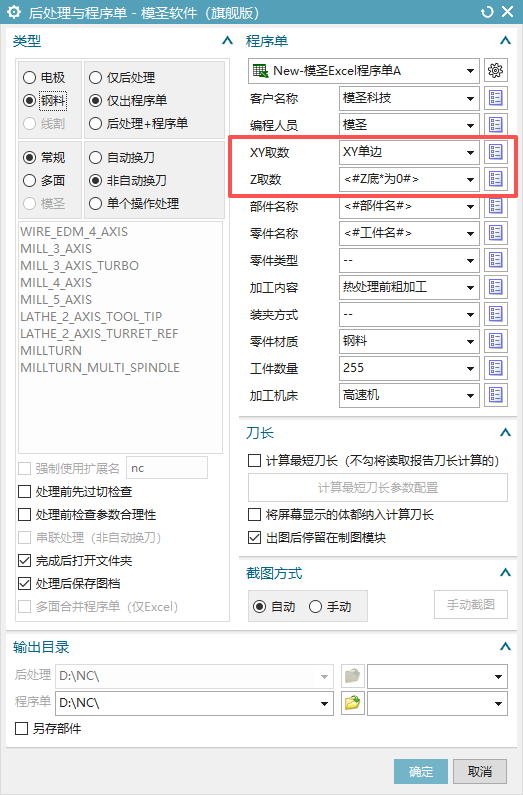The height and width of the screenshot is (795, 523).
Task: Browse folder icon for 程序单 output directory
Action: tap(352, 703)
